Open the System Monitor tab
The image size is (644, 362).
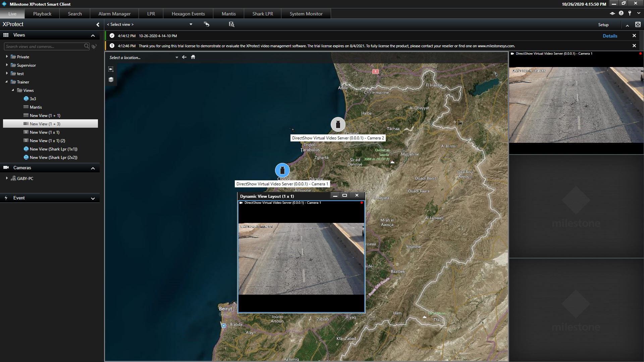click(x=306, y=14)
